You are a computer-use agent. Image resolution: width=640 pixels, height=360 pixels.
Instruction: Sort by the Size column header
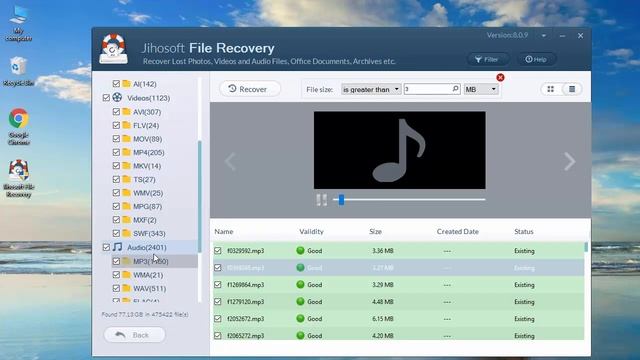click(375, 231)
